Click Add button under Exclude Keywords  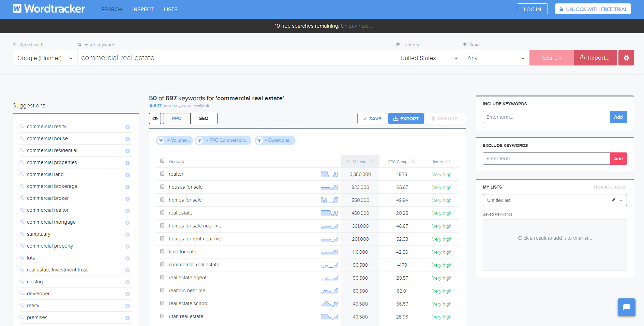click(618, 159)
